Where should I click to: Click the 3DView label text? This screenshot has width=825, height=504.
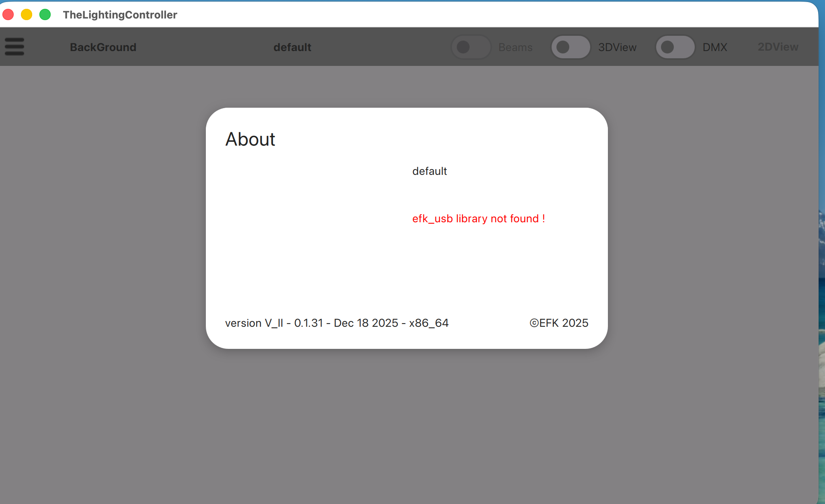(617, 47)
